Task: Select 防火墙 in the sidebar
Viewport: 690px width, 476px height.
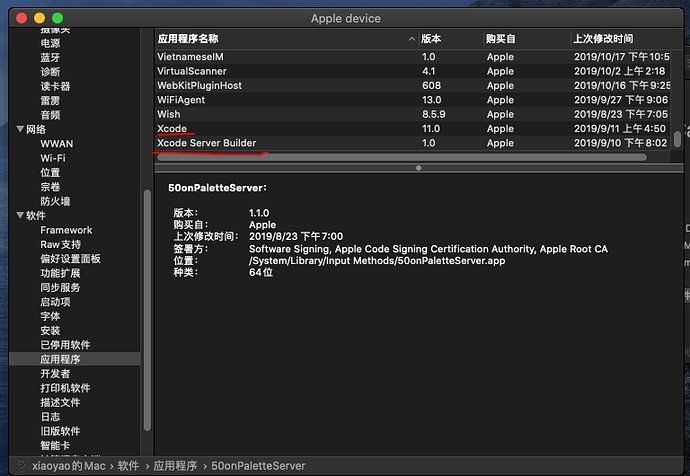Action: coord(55,201)
